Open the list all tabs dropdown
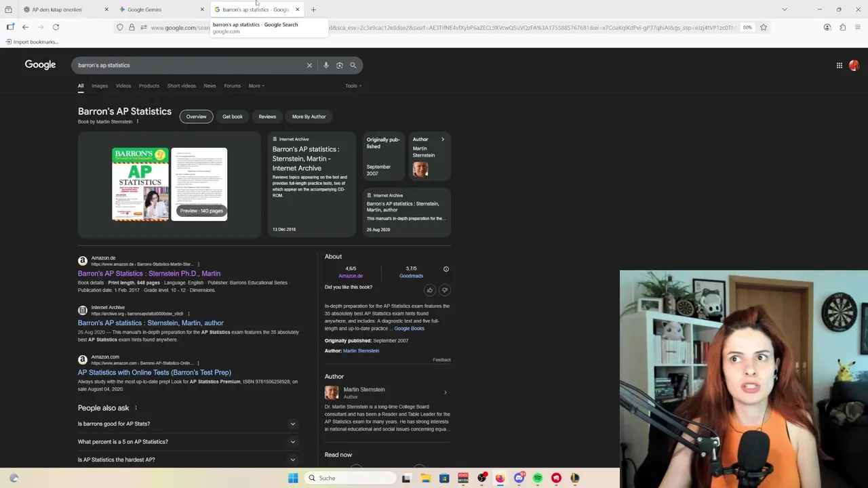 click(785, 9)
